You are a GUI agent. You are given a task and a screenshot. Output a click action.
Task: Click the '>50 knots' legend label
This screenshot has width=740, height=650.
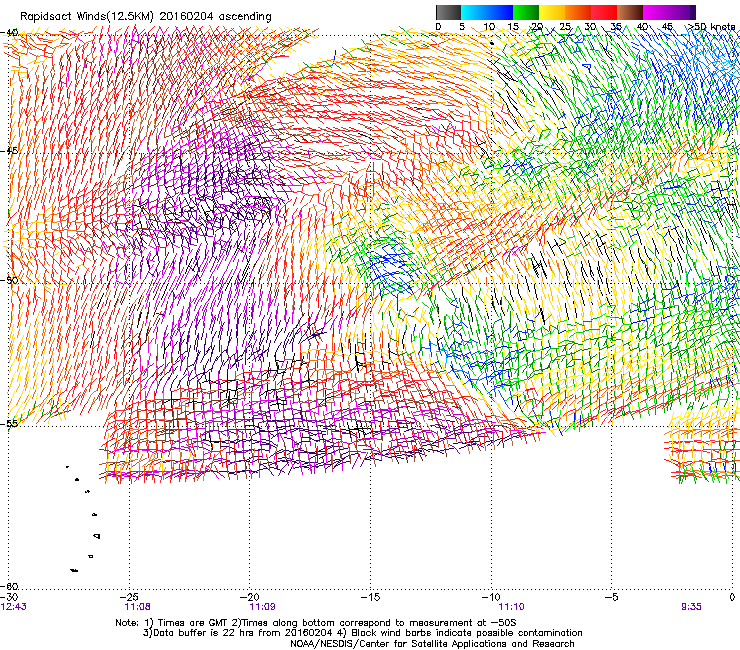(x=712, y=26)
